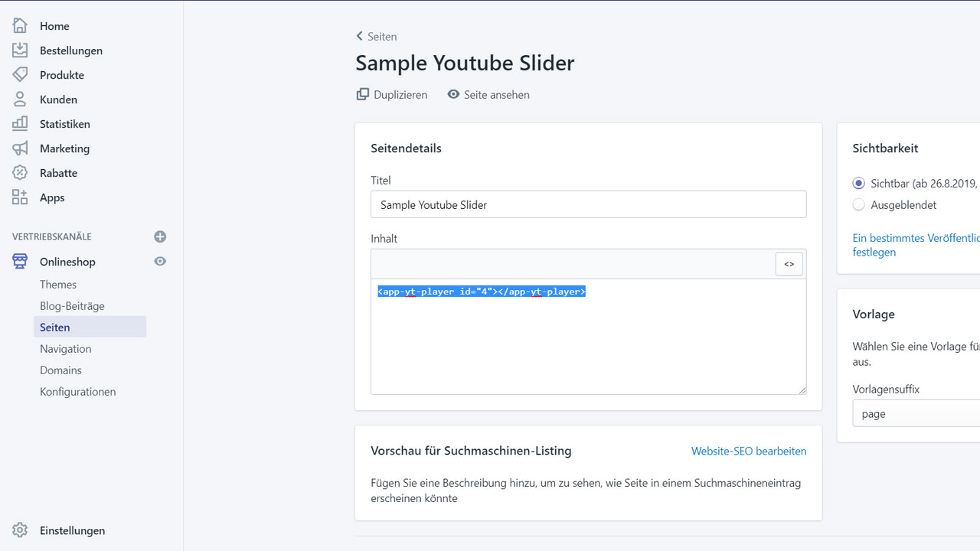Click the Duplizieren copy icon
Screen dimensions: 980x551
(x=361, y=93)
